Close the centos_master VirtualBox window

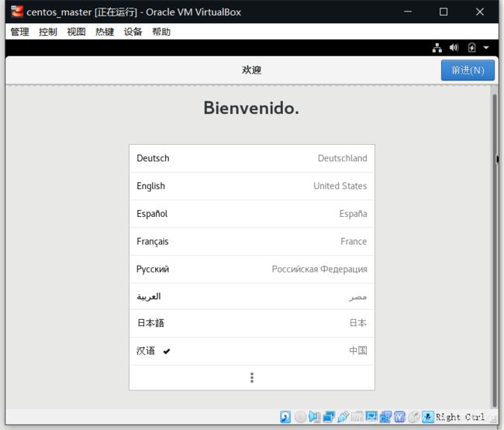[480, 12]
